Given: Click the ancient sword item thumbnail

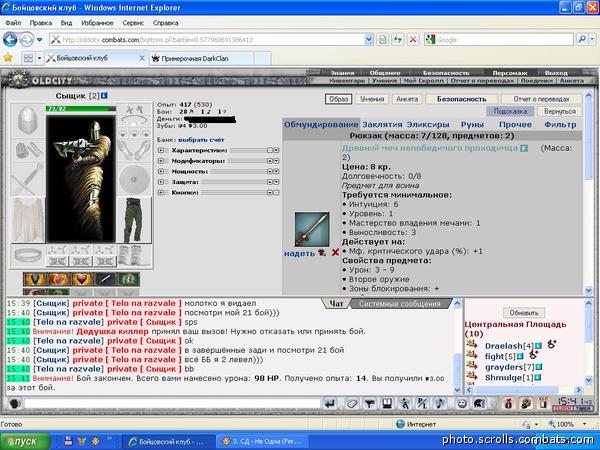Looking at the screenshot, I should click(311, 229).
